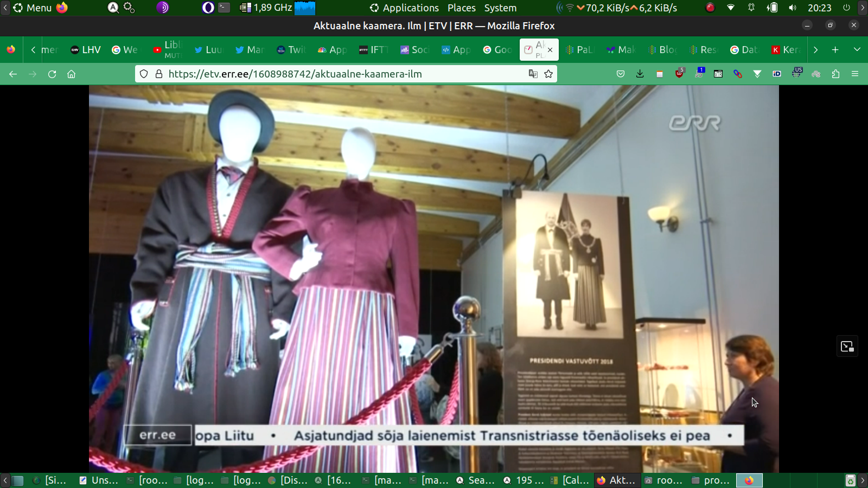868x488 pixels.
Task: Click the show desktop button in bottom panel
Action: tap(18, 480)
